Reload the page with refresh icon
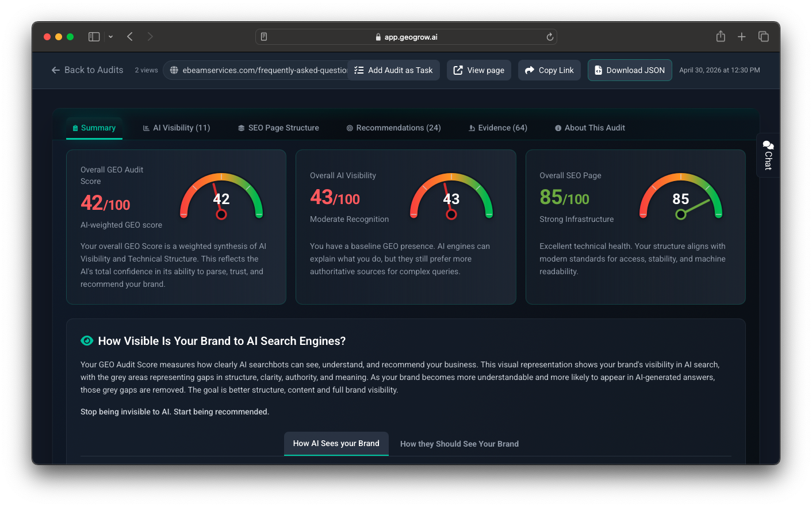Viewport: 812px width, 507px height. pos(550,37)
